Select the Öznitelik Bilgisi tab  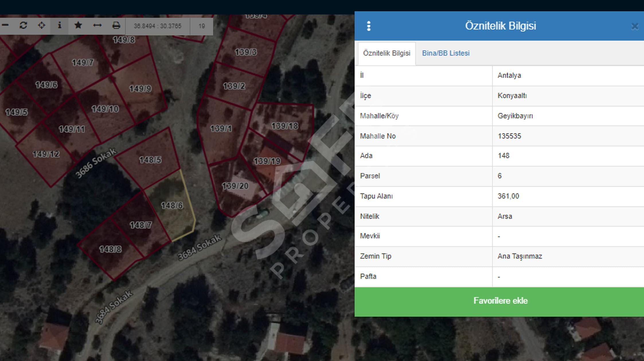click(x=387, y=53)
